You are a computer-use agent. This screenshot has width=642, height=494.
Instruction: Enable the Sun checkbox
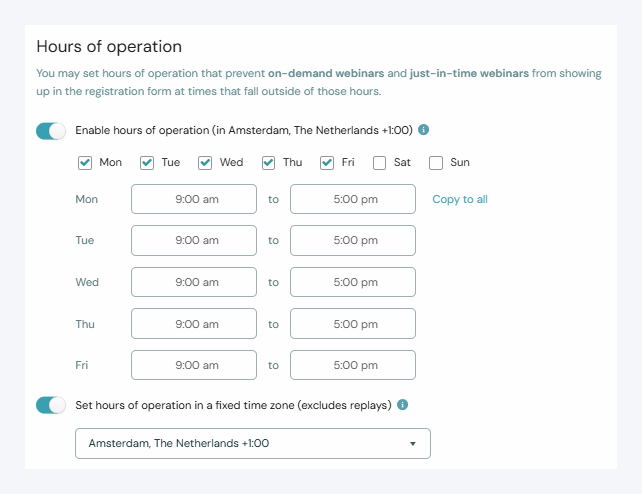(436, 163)
